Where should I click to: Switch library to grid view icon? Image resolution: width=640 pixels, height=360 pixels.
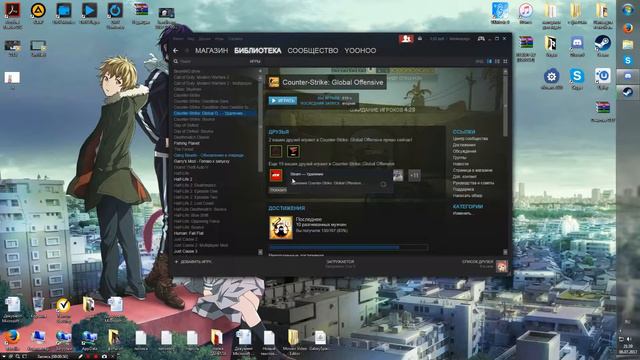505,62
